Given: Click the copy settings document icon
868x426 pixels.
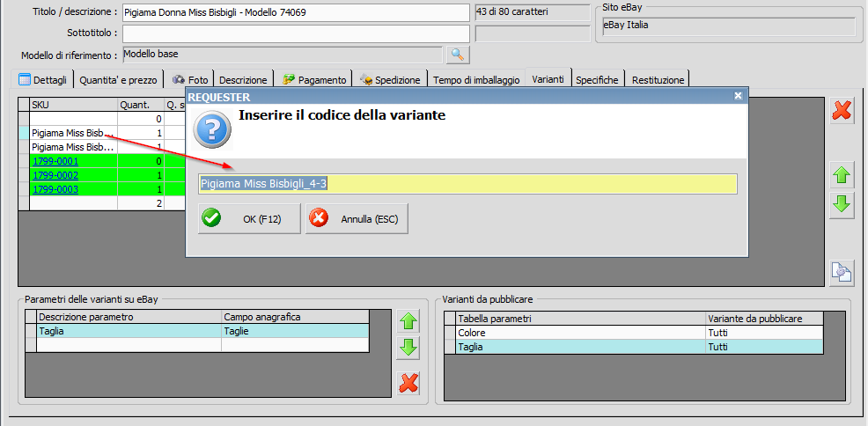Looking at the screenshot, I should [842, 274].
